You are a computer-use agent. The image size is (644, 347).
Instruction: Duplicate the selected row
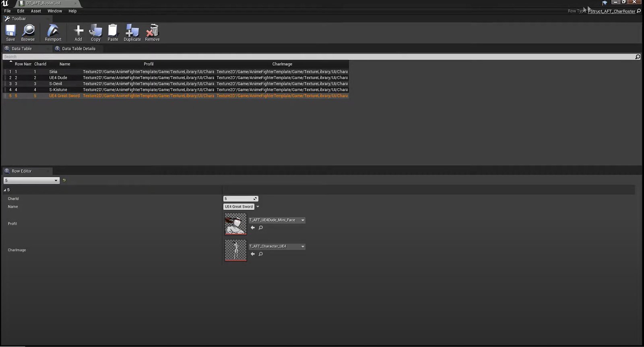pos(132,31)
